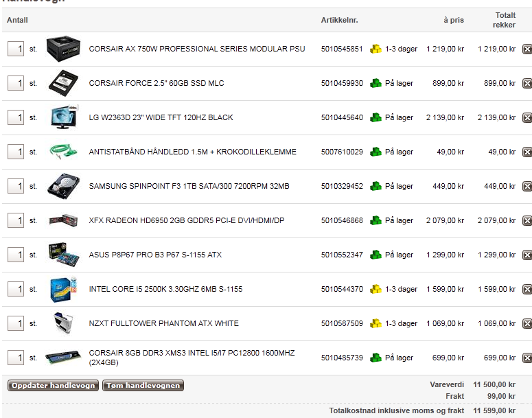Focus quantity field for ASUS P8P67
The height and width of the screenshot is (418, 532).
click(16, 255)
